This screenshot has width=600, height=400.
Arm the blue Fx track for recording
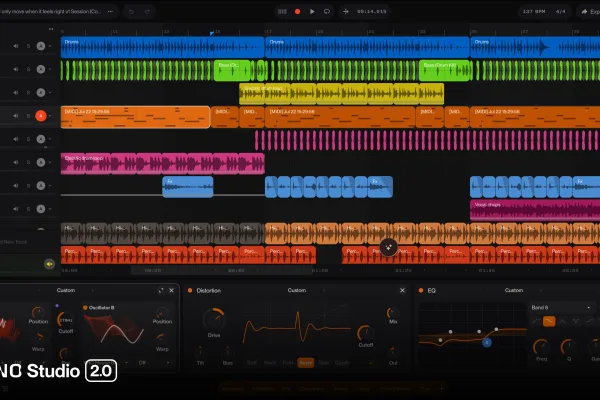[41, 186]
